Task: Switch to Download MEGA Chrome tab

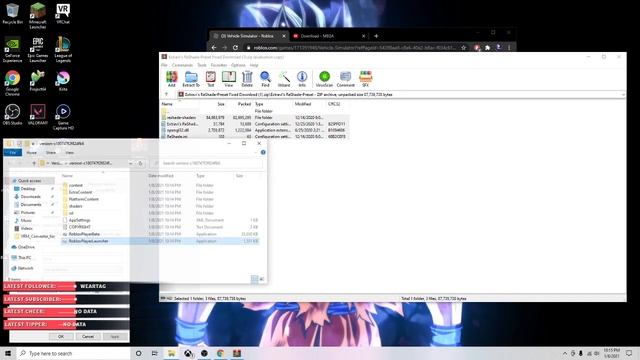Action: tap(329, 36)
